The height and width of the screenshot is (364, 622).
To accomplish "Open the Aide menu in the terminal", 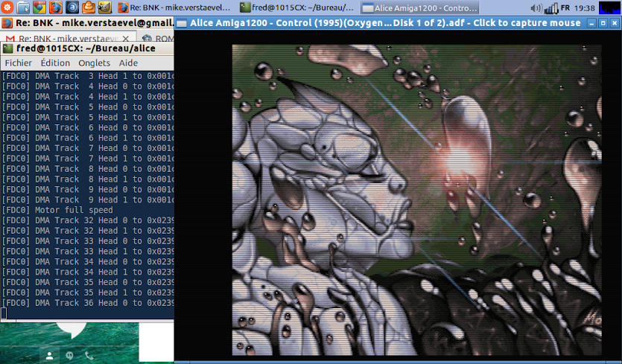I will click(128, 63).
